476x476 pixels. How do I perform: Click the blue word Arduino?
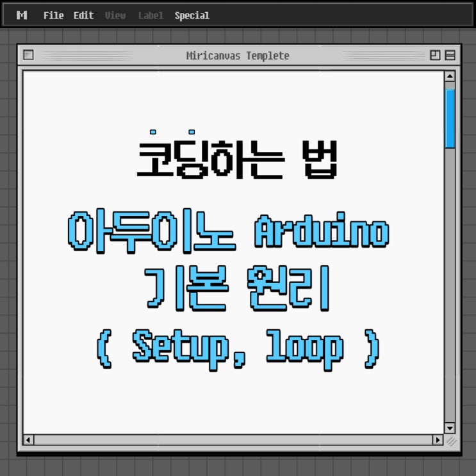coord(322,231)
